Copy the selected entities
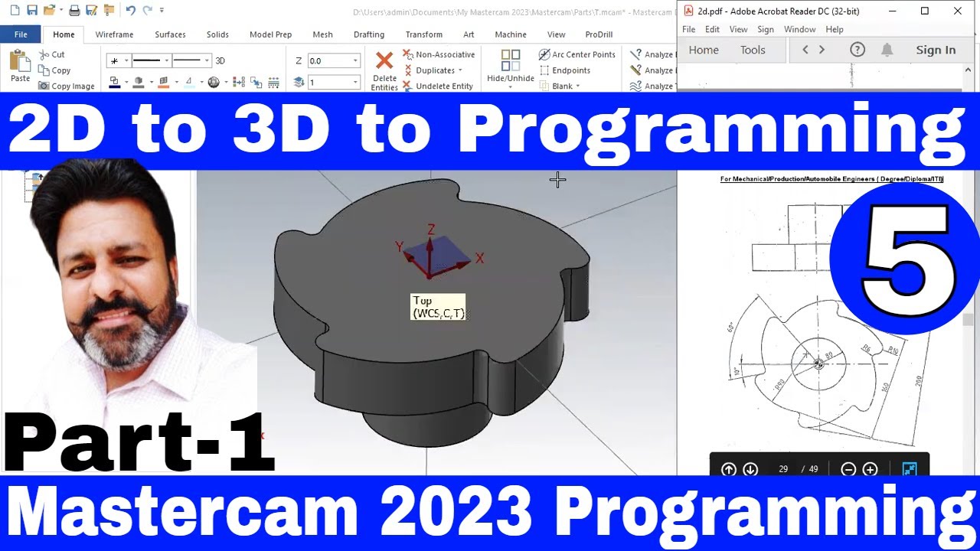This screenshot has height=551, width=980. [x=55, y=70]
